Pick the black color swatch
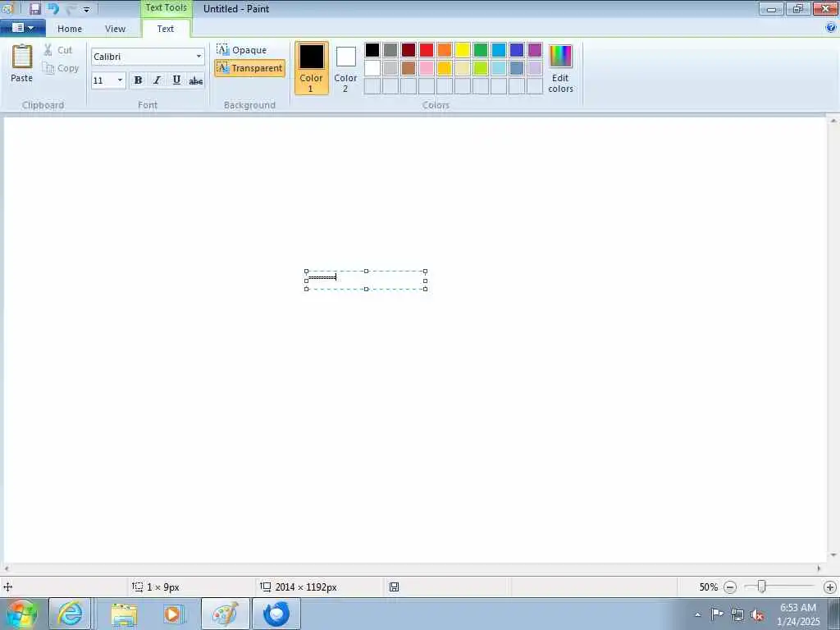Image resolution: width=840 pixels, height=630 pixels. (x=372, y=50)
